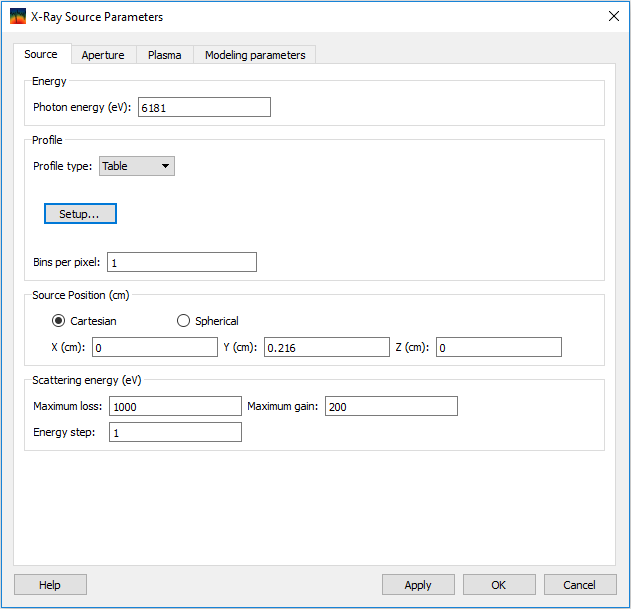Open the Plasma tab
Screen dimensions: 631x609
pos(164,55)
